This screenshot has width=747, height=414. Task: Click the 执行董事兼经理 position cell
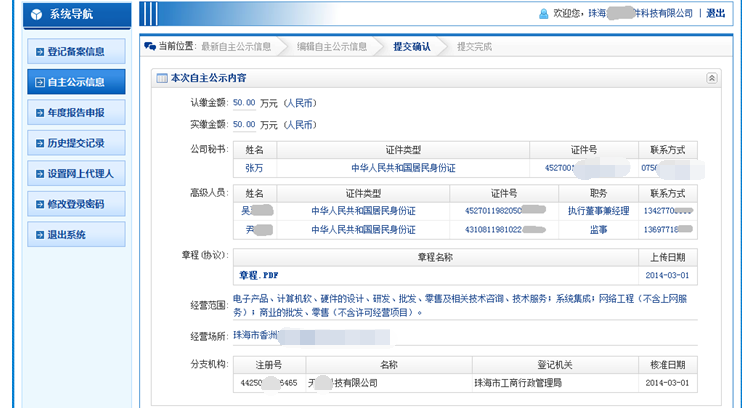[x=598, y=211]
